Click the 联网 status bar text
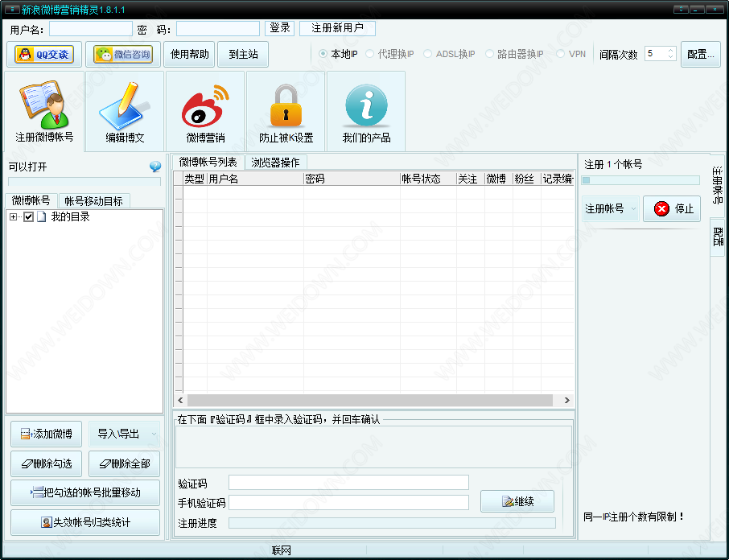This screenshot has height=560, width=729. pyautogui.click(x=282, y=550)
